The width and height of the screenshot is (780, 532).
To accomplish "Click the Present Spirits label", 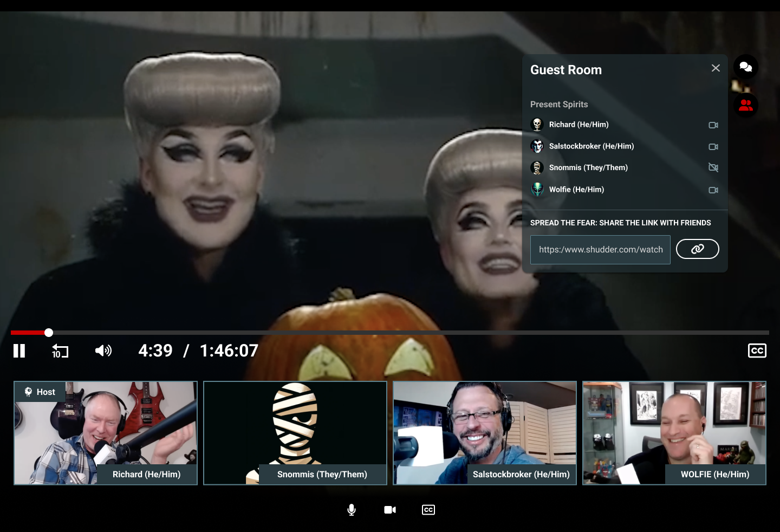I will (559, 104).
